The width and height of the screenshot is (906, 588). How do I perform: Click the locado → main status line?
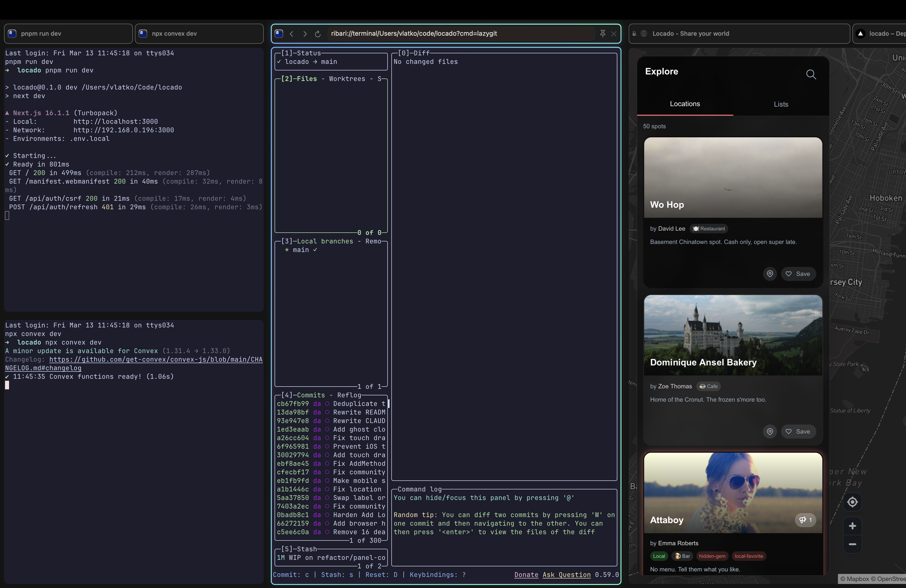[x=311, y=62]
